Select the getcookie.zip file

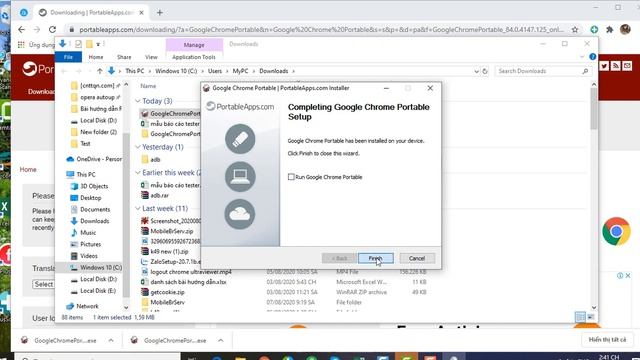(x=167, y=292)
